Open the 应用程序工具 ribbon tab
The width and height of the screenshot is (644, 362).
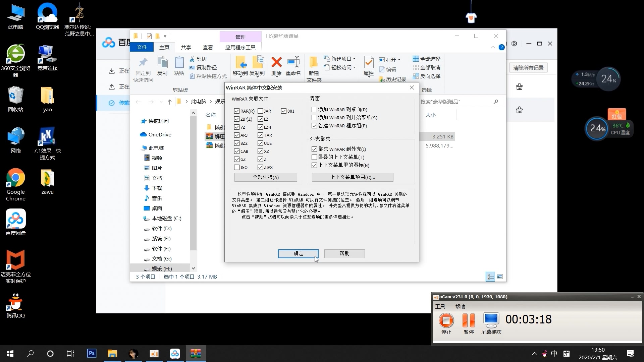[240, 47]
